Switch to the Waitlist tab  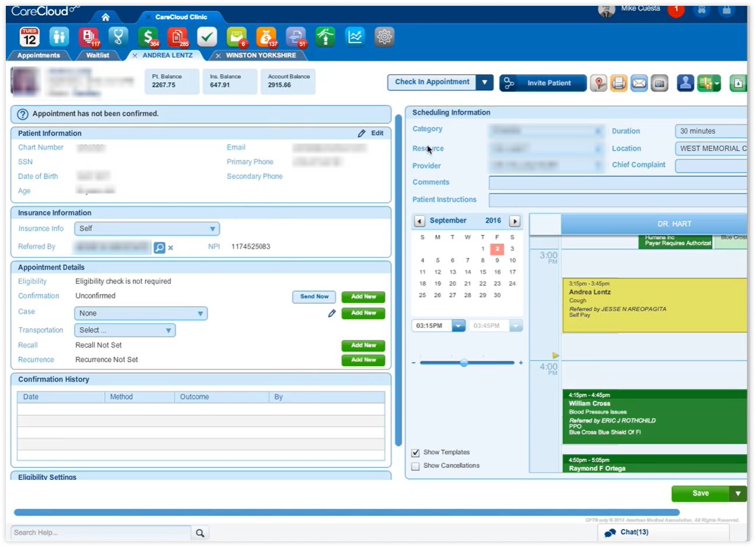[x=97, y=56]
